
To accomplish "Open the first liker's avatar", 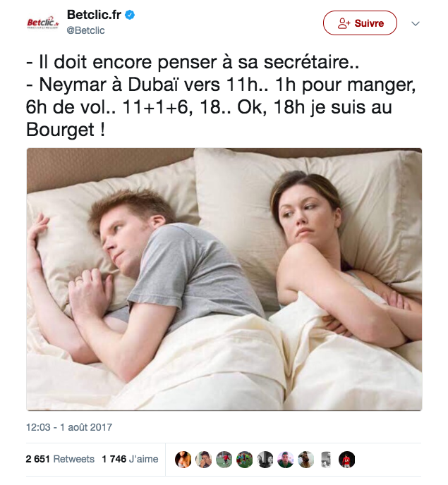I will (x=183, y=460).
